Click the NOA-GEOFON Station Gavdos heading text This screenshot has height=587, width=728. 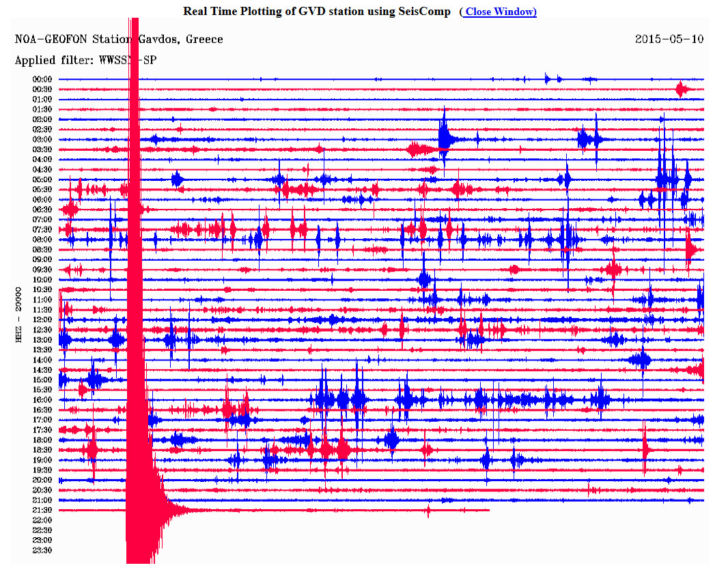(x=119, y=39)
